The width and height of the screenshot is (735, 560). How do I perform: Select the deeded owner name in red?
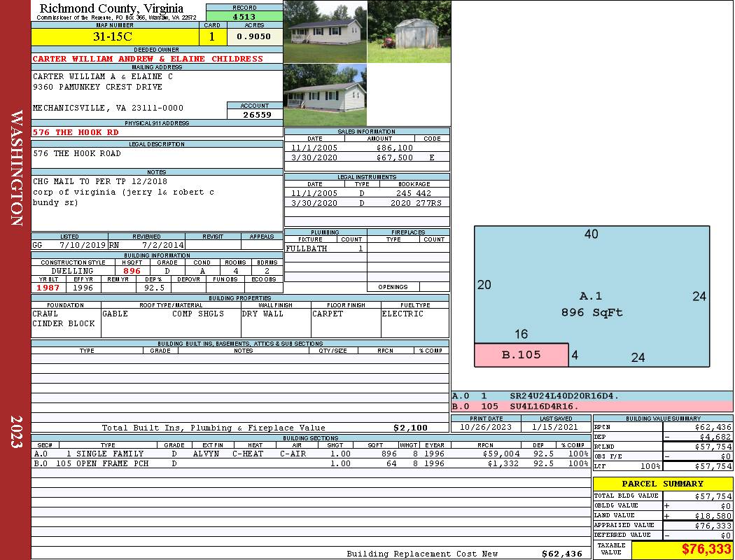tap(148, 59)
